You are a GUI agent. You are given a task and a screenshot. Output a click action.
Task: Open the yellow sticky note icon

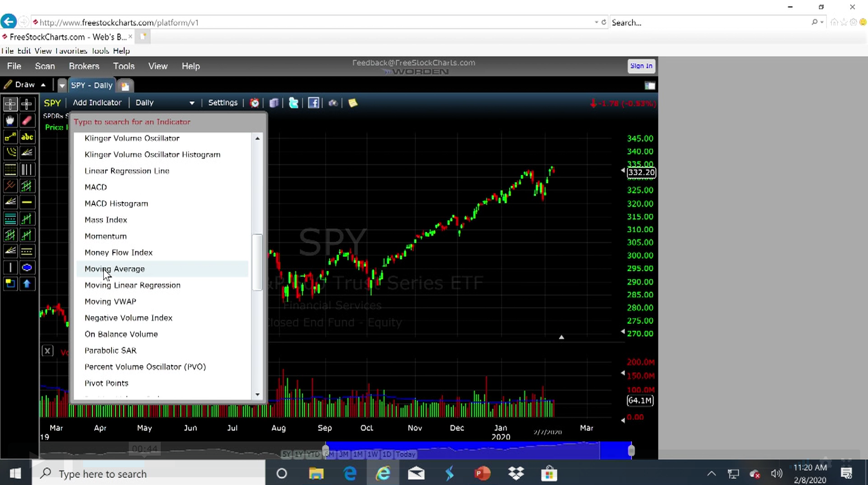click(x=353, y=103)
